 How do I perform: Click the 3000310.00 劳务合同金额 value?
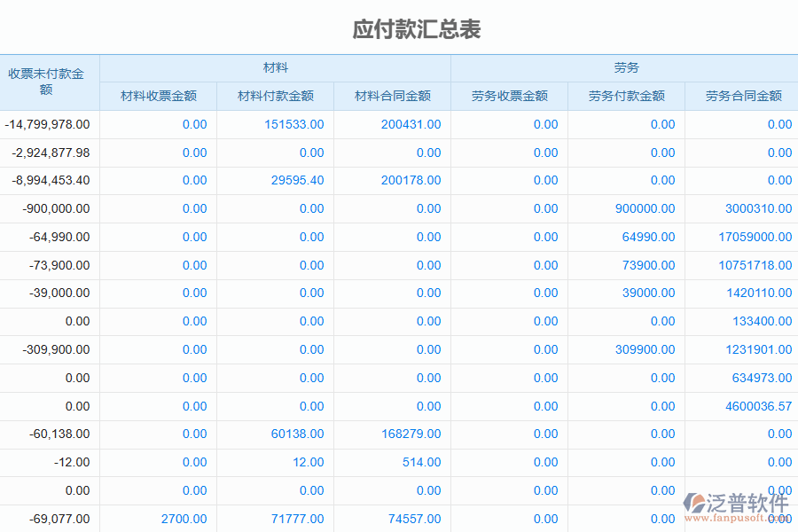[758, 208]
